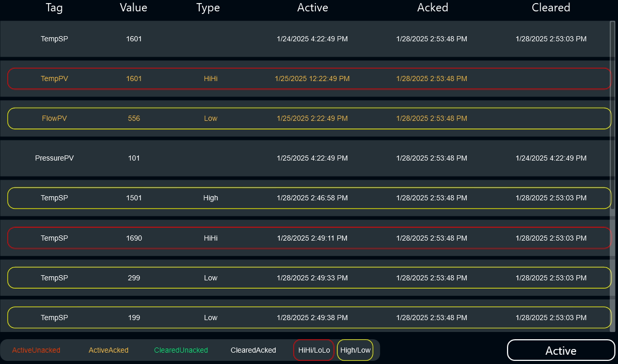Click Low type in the FlowPV row
The height and width of the screenshot is (364, 618).
click(211, 119)
